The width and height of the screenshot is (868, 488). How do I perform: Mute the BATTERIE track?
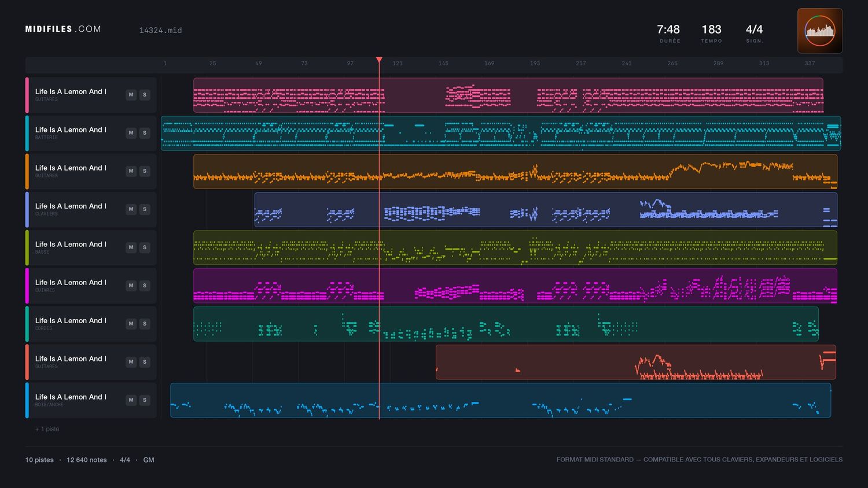tap(131, 133)
